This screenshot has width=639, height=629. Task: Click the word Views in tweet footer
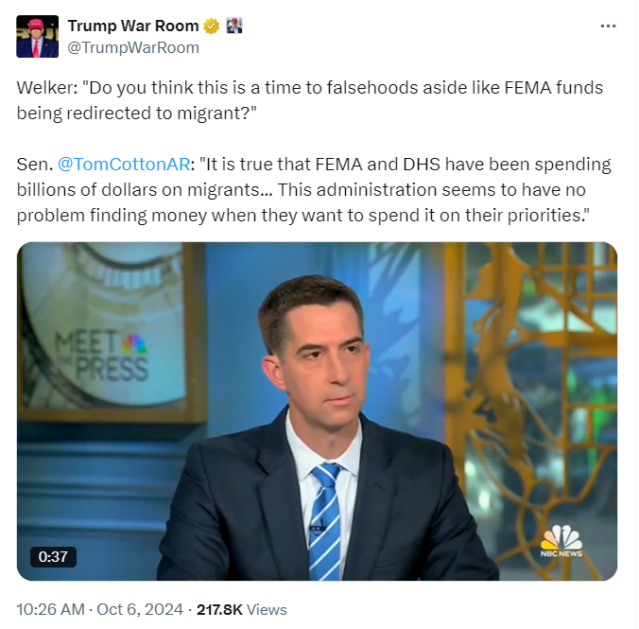(267, 609)
